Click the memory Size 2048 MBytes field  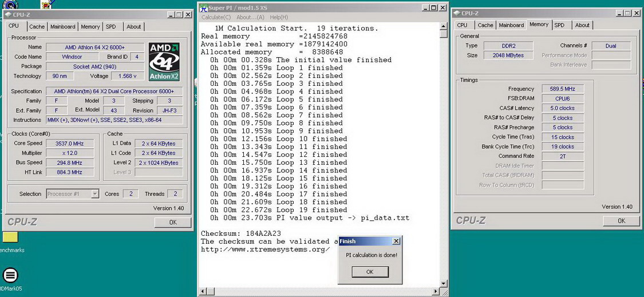click(x=508, y=56)
